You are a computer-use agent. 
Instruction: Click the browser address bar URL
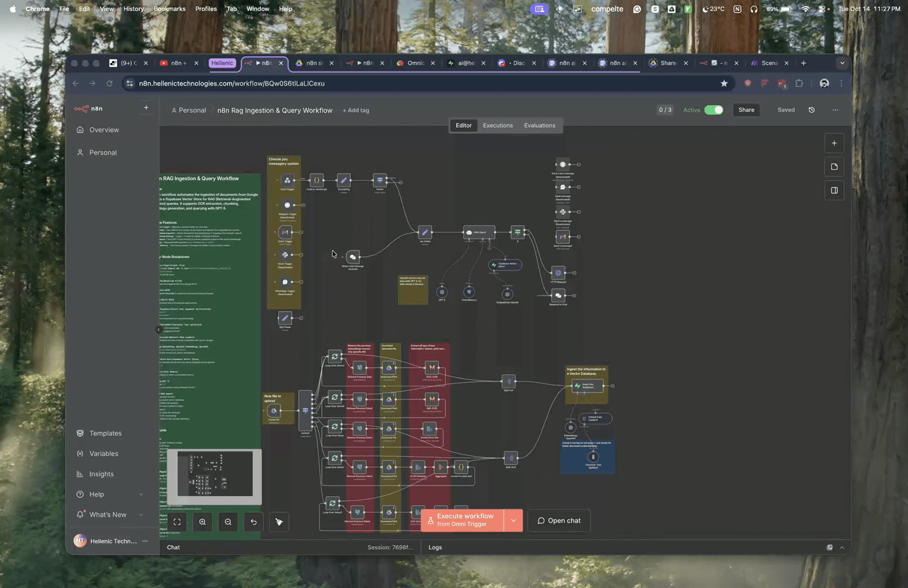[232, 83]
